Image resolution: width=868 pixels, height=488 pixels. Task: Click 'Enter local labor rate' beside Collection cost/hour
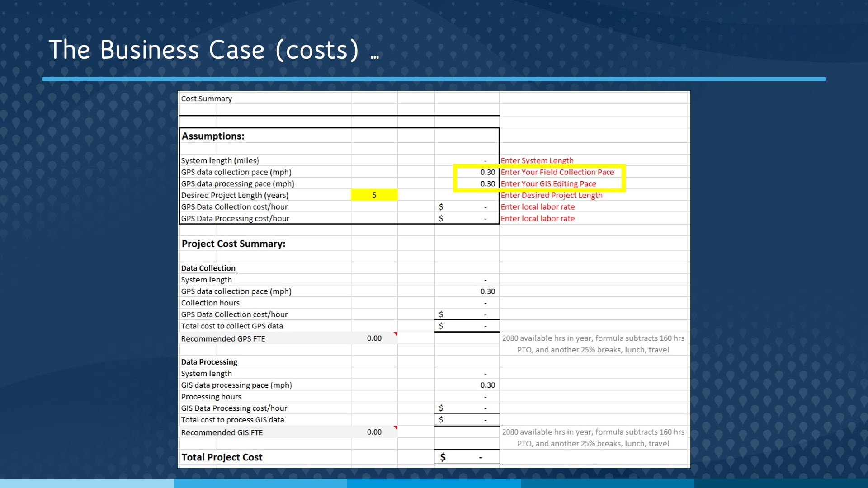(x=538, y=207)
